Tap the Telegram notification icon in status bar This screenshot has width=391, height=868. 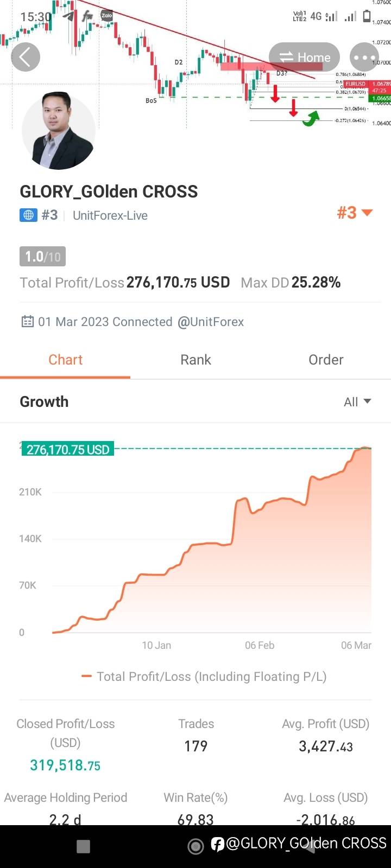coord(68,16)
